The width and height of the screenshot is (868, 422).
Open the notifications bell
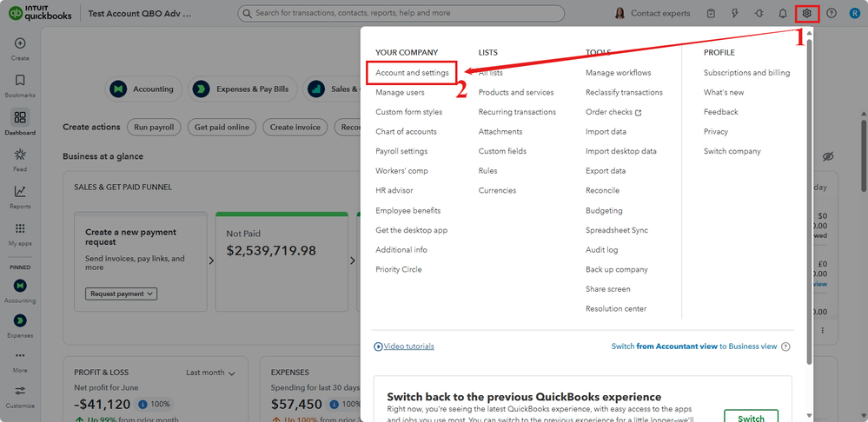click(x=783, y=13)
